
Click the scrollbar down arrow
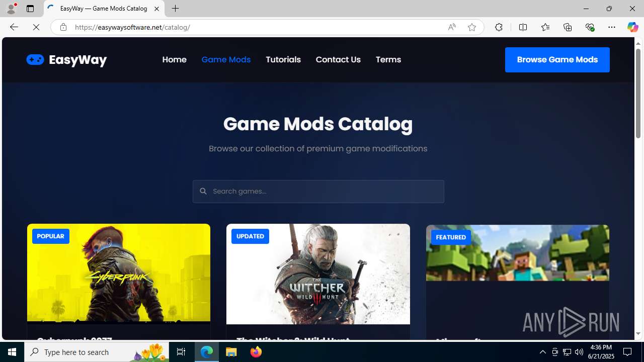638,334
